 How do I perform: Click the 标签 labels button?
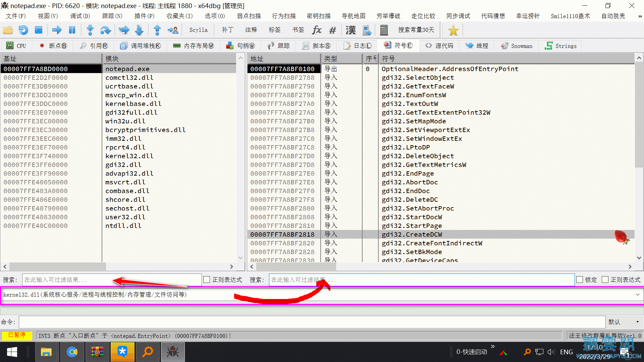coord(274,30)
